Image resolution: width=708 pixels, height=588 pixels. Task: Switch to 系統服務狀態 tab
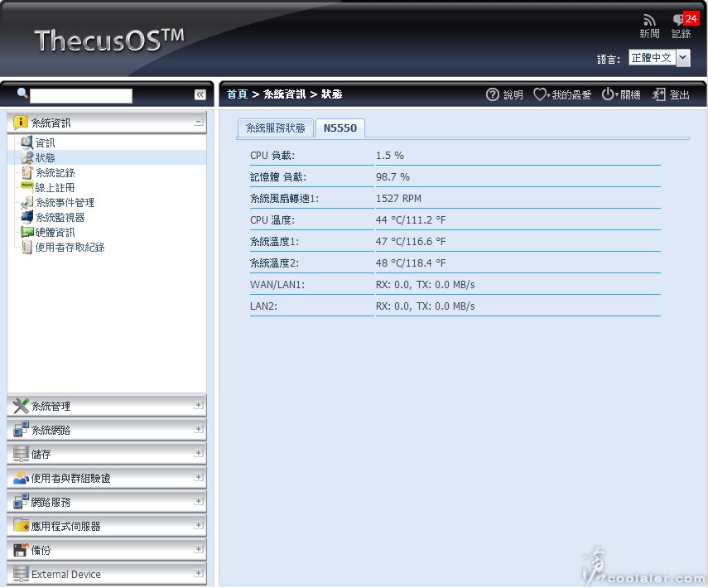pos(276,128)
